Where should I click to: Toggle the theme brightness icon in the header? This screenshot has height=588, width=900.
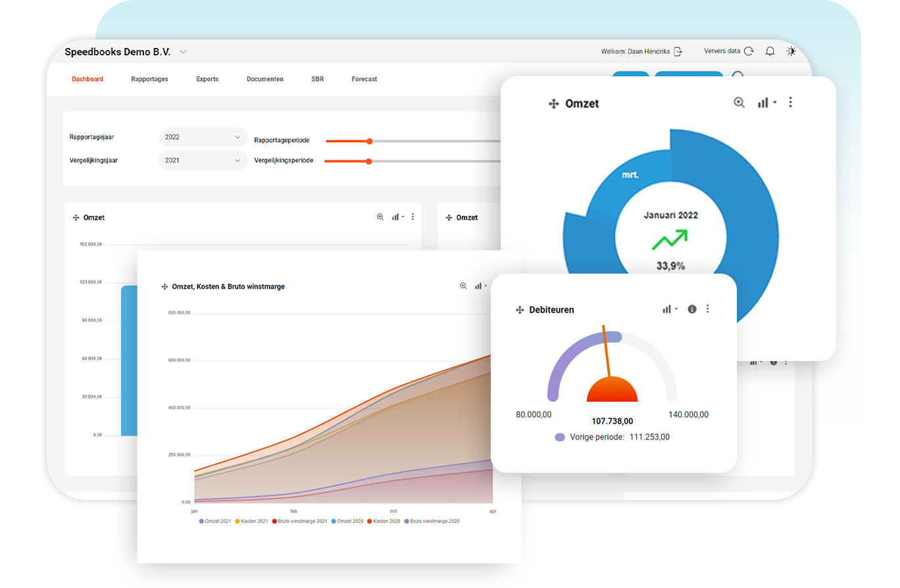[x=791, y=51]
